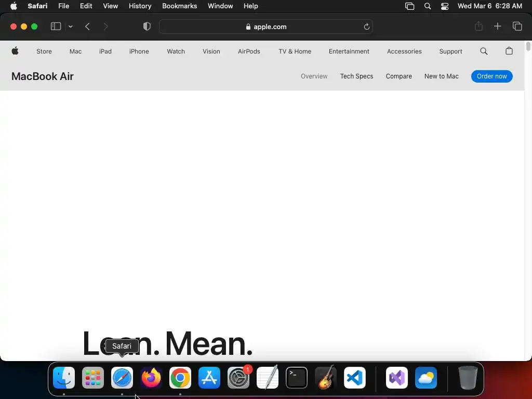The image size is (532, 399).
Task: Open the History menu
Action: coord(140,6)
